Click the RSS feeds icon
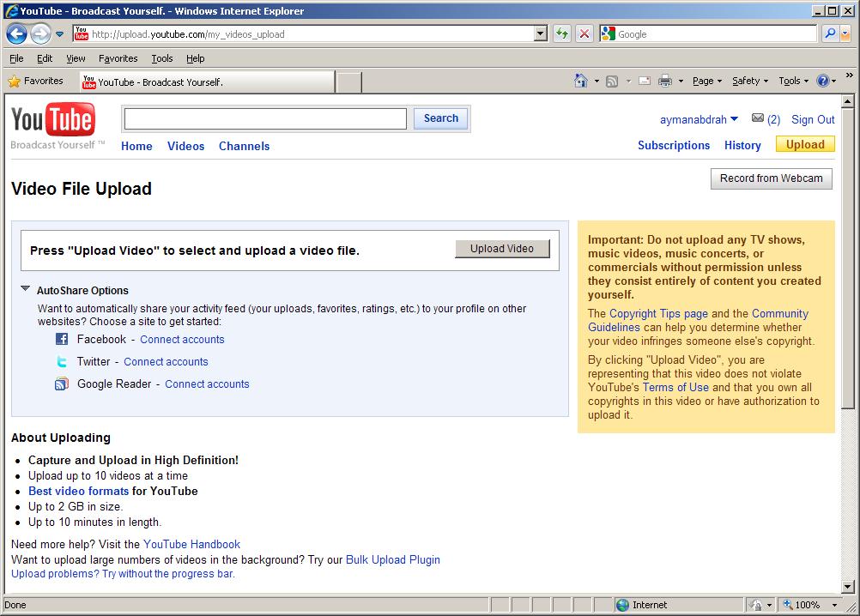 [x=612, y=82]
